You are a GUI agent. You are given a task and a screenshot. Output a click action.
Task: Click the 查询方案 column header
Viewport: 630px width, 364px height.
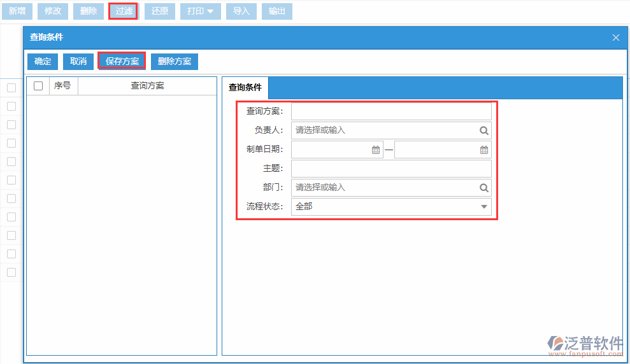click(147, 86)
